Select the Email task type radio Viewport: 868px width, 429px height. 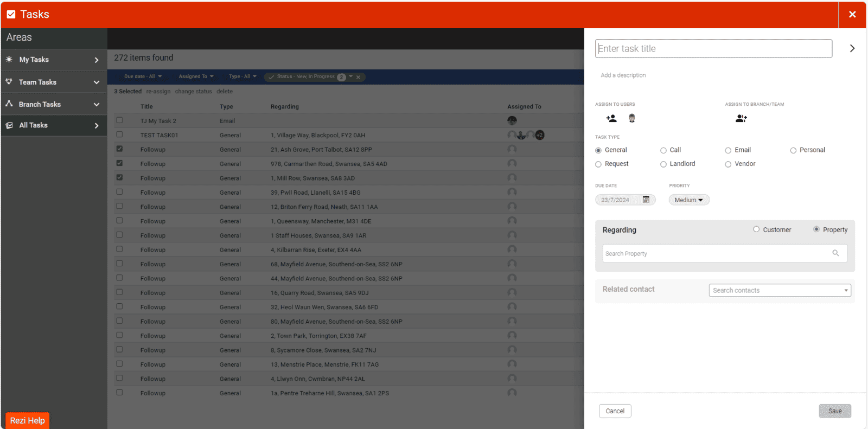click(728, 150)
